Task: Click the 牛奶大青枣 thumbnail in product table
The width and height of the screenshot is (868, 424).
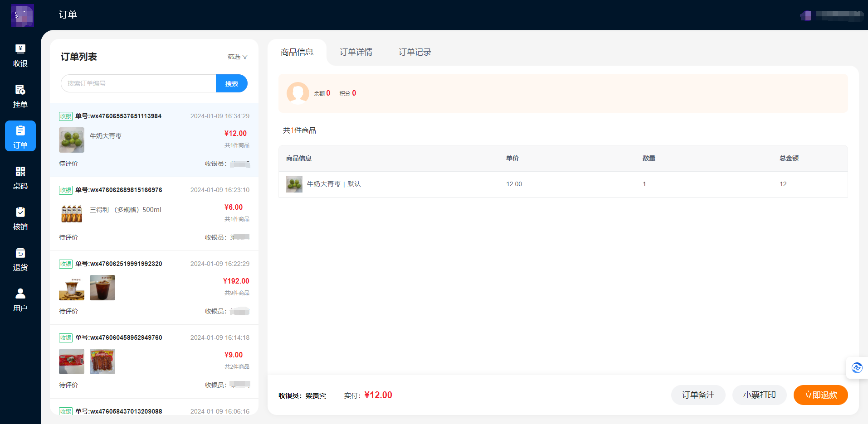Action: click(x=294, y=184)
